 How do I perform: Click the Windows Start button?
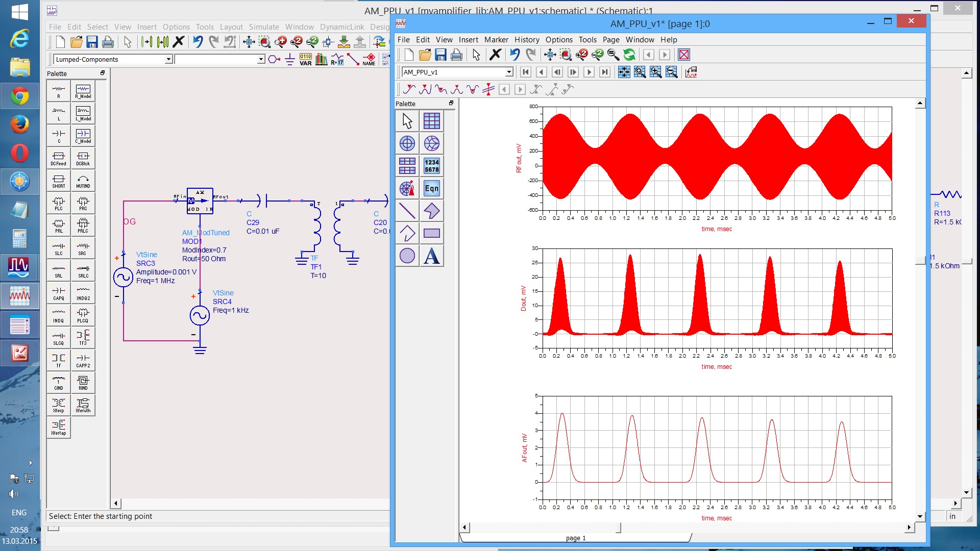click(19, 11)
